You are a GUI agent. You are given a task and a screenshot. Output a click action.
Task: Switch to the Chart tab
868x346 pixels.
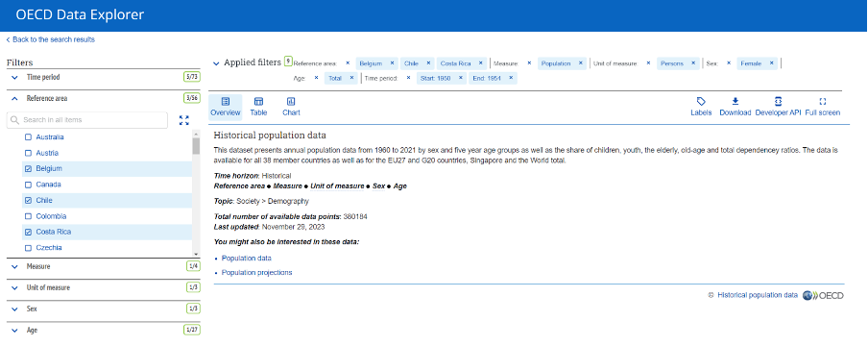tap(291, 107)
